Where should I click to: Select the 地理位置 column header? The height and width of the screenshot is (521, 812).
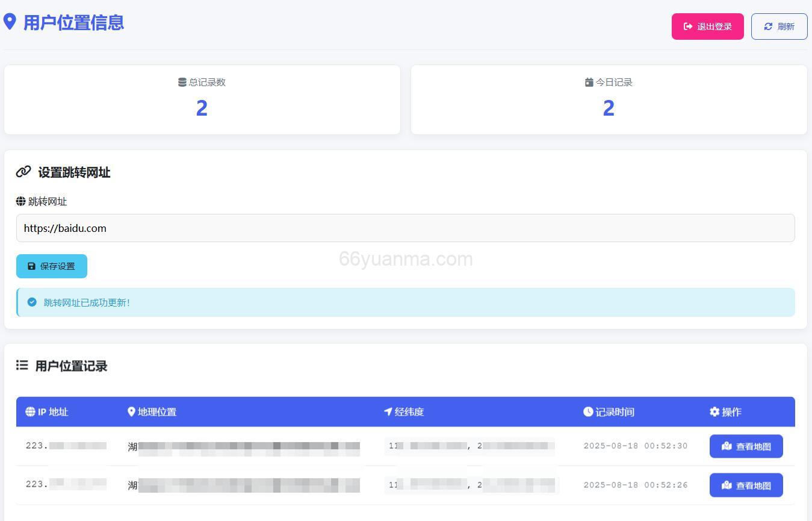[x=152, y=412]
